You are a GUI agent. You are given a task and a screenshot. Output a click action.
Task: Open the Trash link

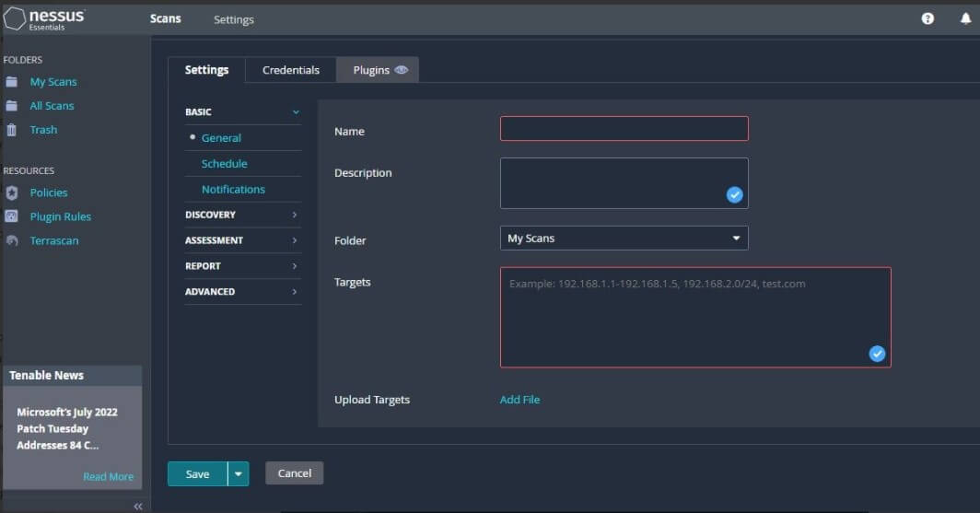tap(44, 129)
